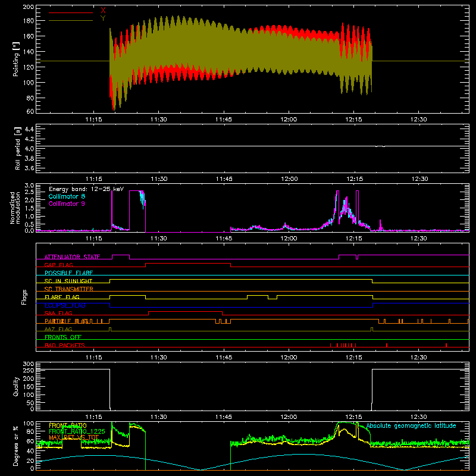Viewport: 476px width, 476px height.
Task: Click 3.6 on the Roll period axis
Action: (x=29, y=168)
